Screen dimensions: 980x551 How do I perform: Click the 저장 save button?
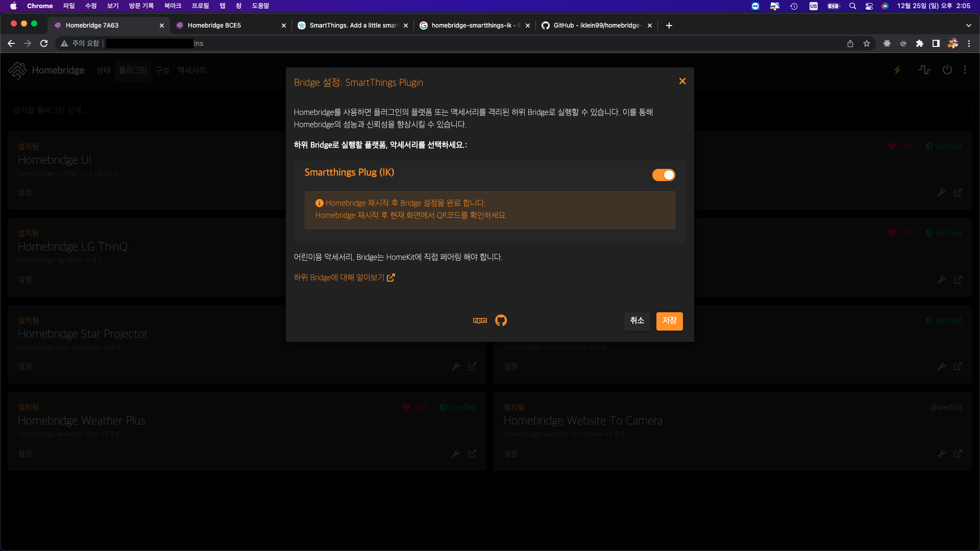tap(669, 321)
